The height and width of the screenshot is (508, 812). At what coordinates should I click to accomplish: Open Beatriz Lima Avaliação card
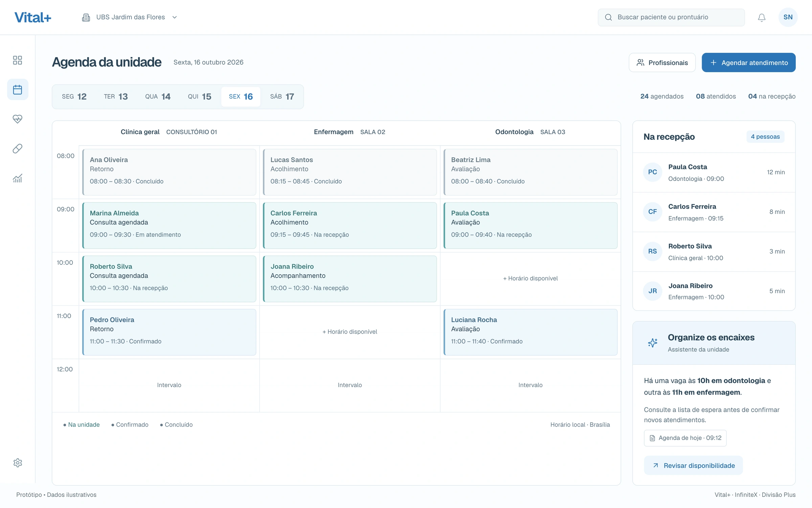point(531,172)
